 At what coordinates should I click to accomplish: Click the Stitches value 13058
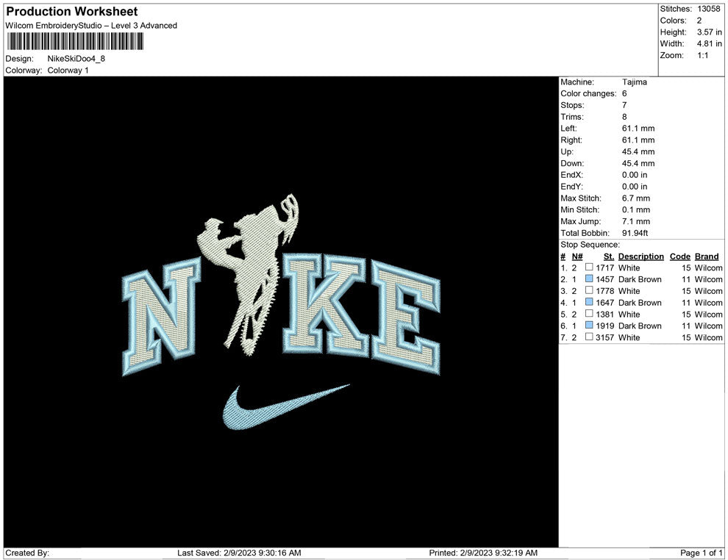(708, 9)
